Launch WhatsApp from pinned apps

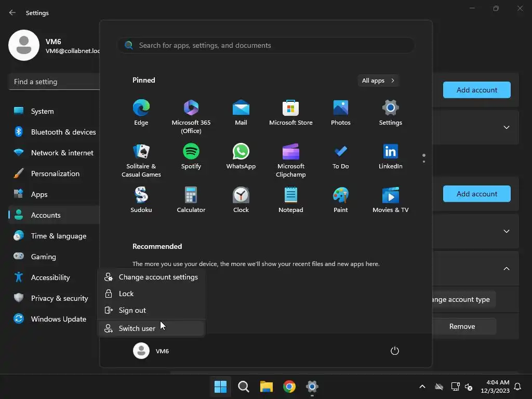pos(241,156)
